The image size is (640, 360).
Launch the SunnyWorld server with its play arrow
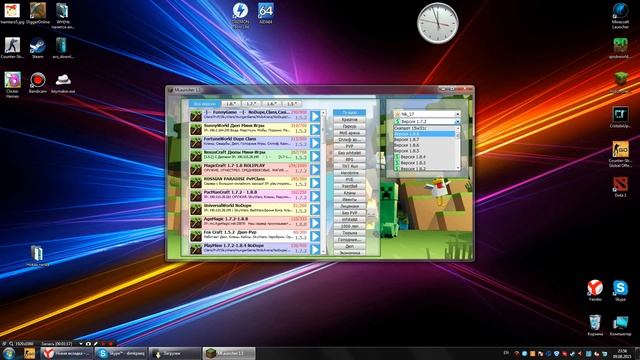pos(315,129)
